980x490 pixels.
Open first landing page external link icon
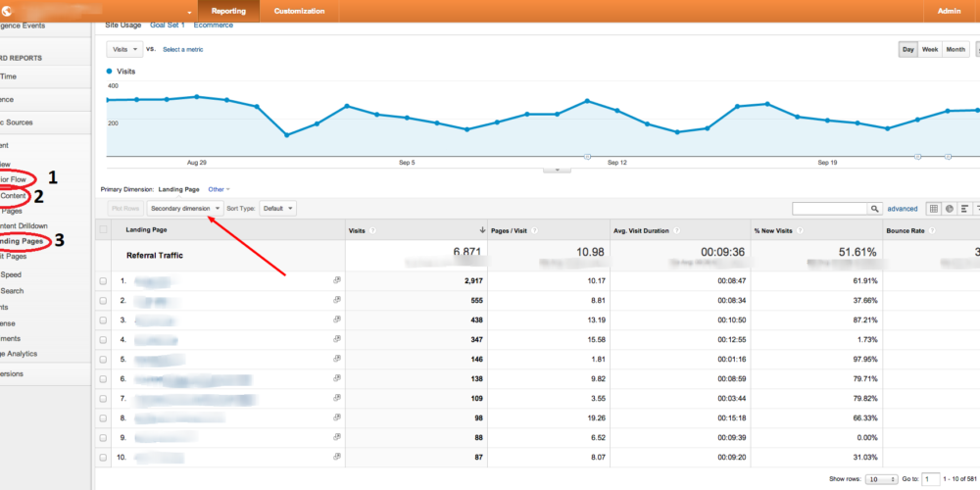(x=337, y=280)
